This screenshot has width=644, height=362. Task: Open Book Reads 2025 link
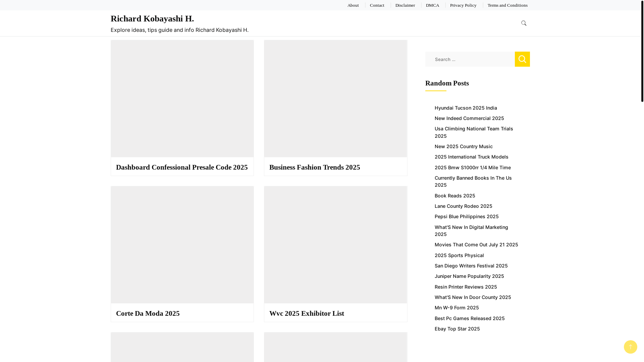click(455, 196)
